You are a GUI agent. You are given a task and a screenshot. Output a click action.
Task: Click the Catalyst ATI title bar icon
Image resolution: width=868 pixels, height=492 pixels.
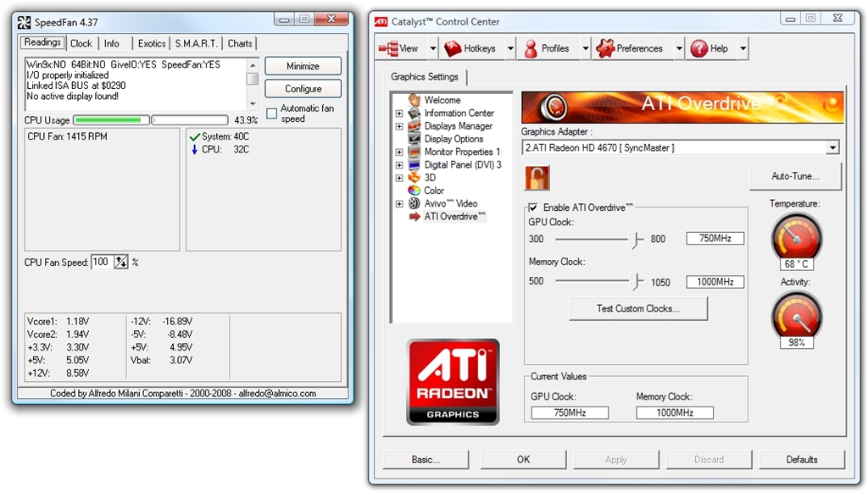tap(381, 21)
